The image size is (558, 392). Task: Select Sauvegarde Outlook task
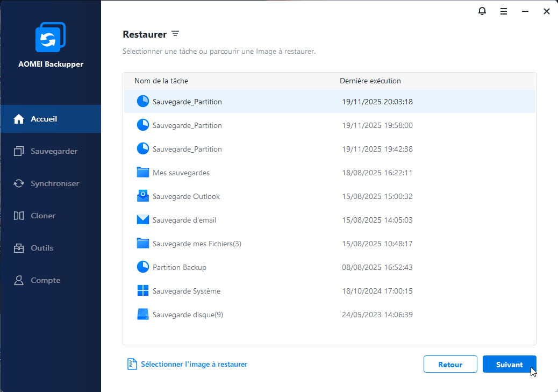(186, 196)
